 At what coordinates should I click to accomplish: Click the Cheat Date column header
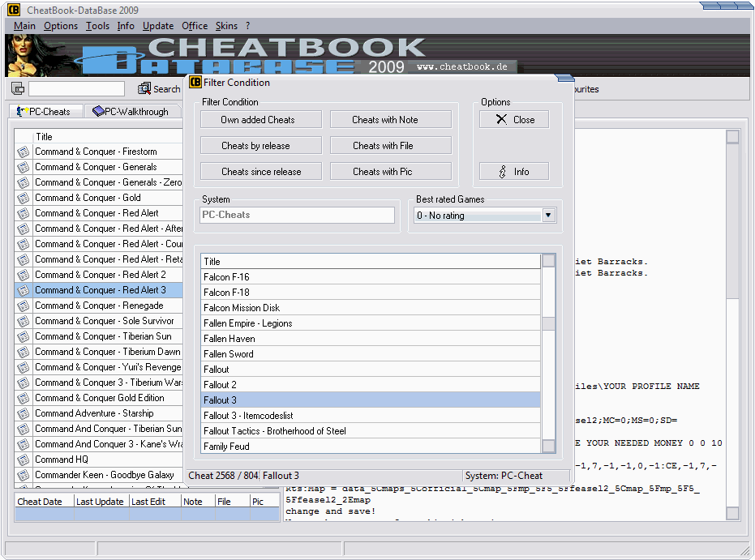point(45,502)
